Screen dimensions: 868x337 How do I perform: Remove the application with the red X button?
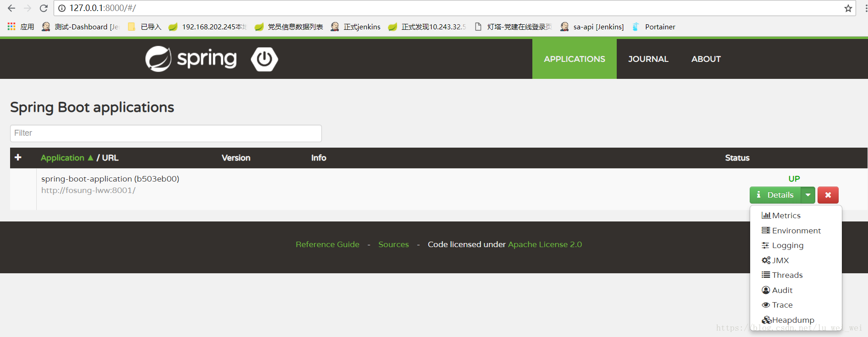[828, 195]
